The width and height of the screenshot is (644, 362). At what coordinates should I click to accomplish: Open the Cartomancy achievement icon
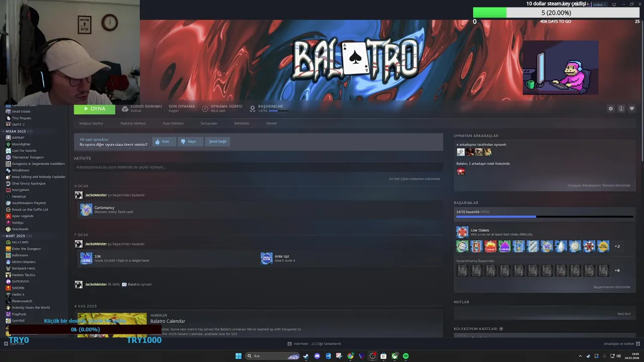pyautogui.click(x=86, y=210)
